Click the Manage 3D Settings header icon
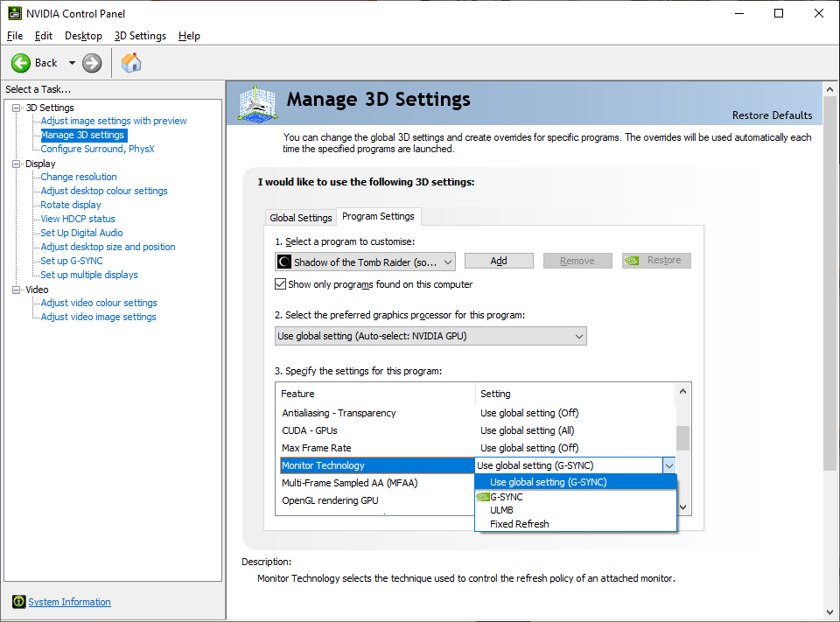Screen dimensions: 840x622 click(257, 103)
